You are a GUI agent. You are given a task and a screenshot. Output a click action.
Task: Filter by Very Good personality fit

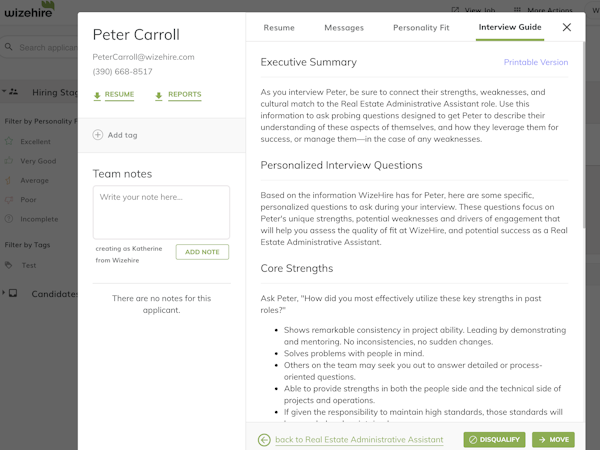38,161
